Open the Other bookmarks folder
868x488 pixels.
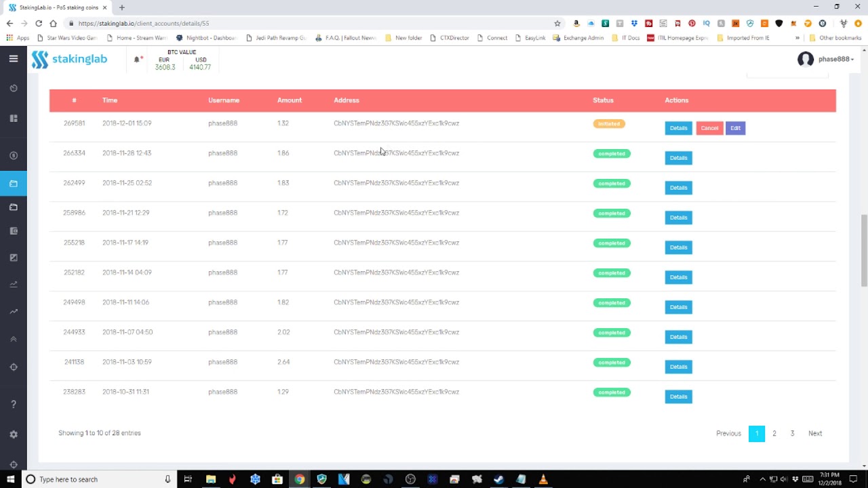tap(835, 38)
